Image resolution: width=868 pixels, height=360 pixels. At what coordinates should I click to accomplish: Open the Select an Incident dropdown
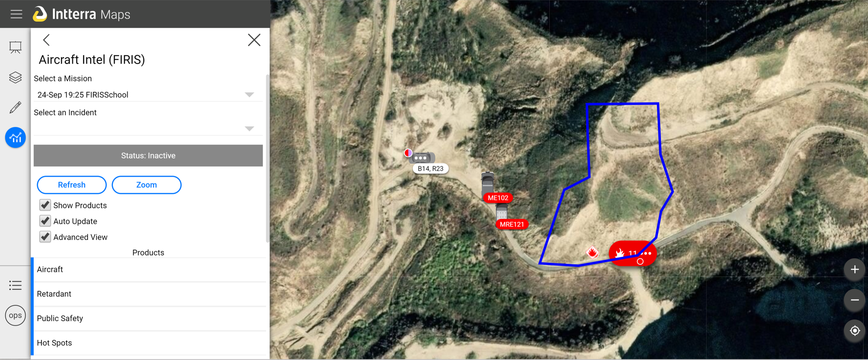coord(148,128)
